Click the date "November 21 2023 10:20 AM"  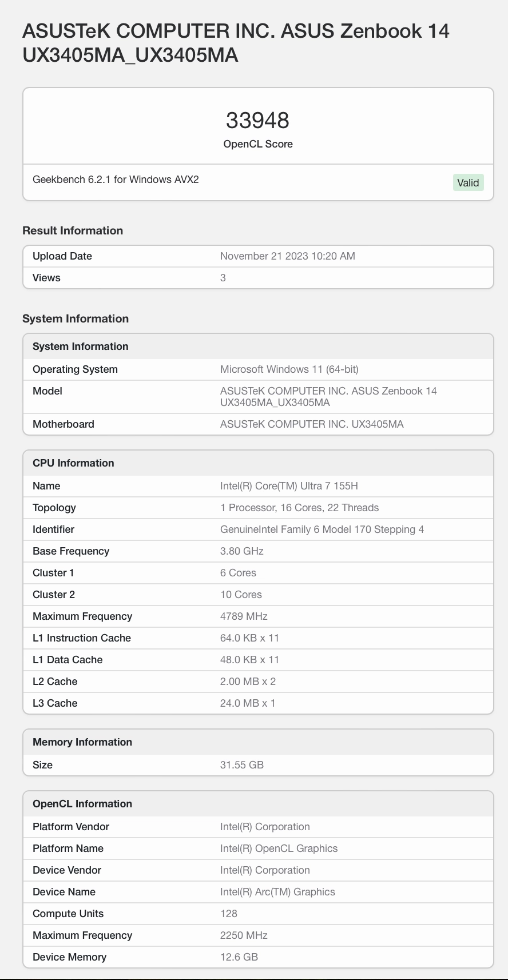288,256
